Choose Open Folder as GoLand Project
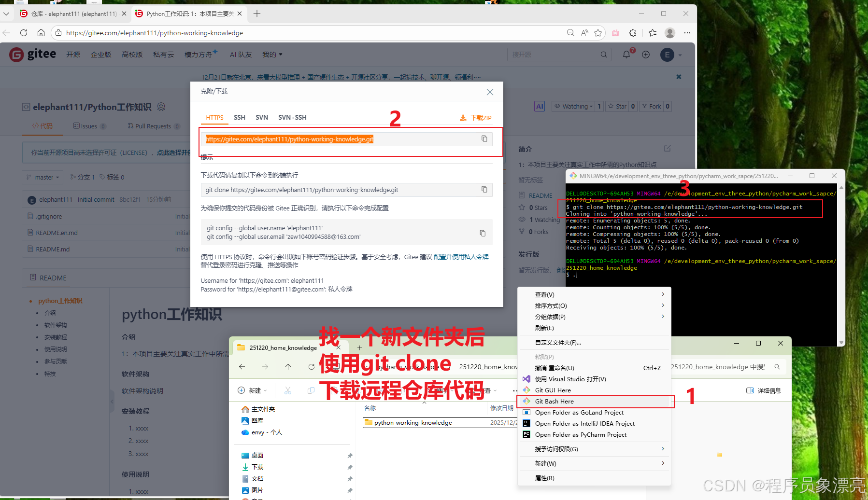The image size is (868, 500). (594, 412)
